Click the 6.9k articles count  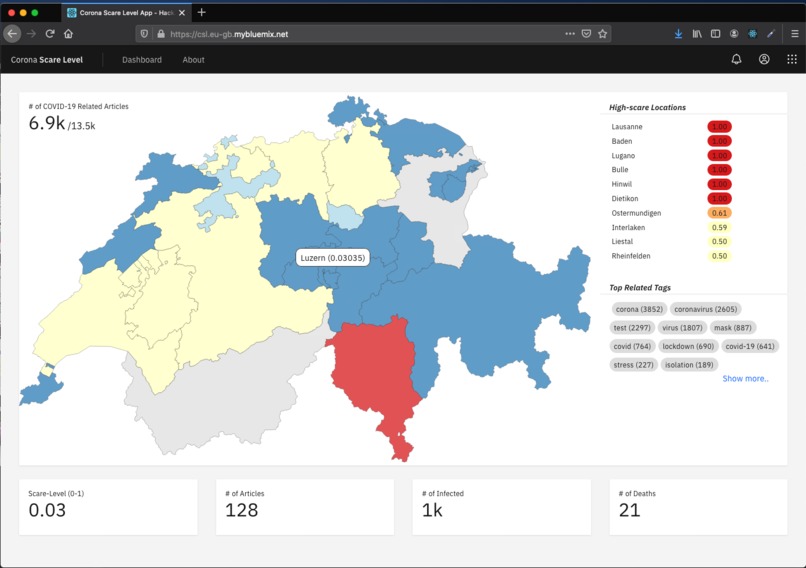coord(47,123)
